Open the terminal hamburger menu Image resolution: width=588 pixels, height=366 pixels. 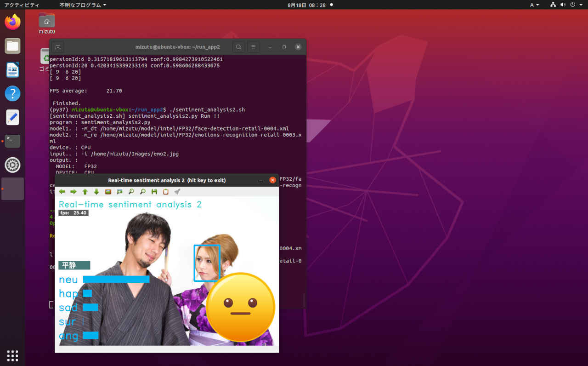pyautogui.click(x=253, y=46)
